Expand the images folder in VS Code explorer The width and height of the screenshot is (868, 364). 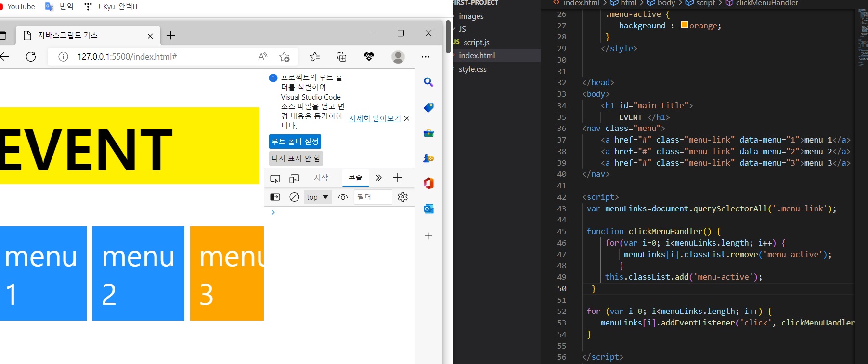pyautogui.click(x=471, y=16)
